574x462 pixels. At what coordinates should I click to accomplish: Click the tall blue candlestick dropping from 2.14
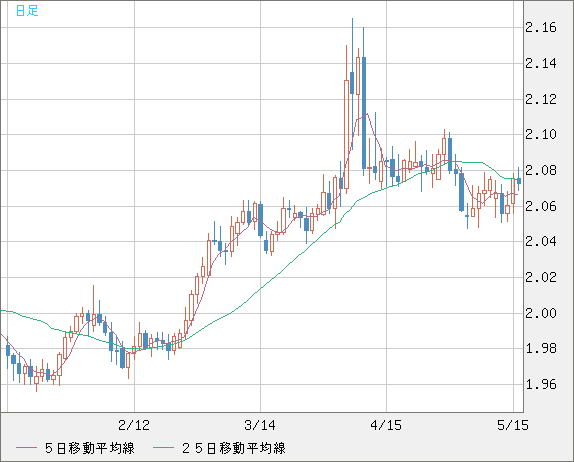click(364, 113)
